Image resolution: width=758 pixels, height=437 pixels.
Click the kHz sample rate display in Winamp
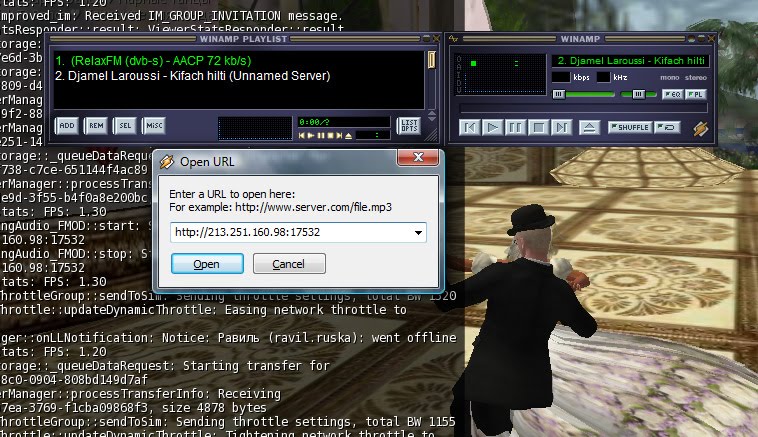(x=603, y=77)
